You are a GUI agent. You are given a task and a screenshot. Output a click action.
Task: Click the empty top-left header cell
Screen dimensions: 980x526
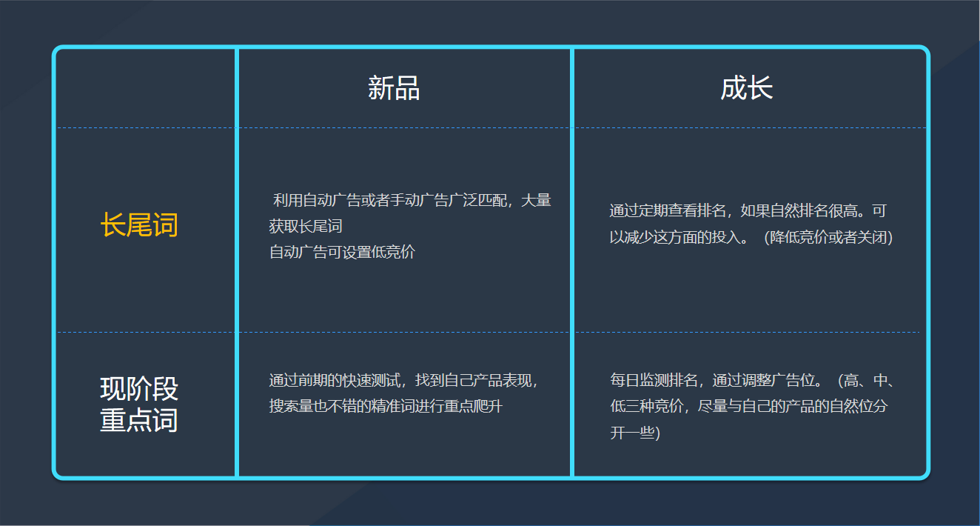pyautogui.click(x=144, y=85)
